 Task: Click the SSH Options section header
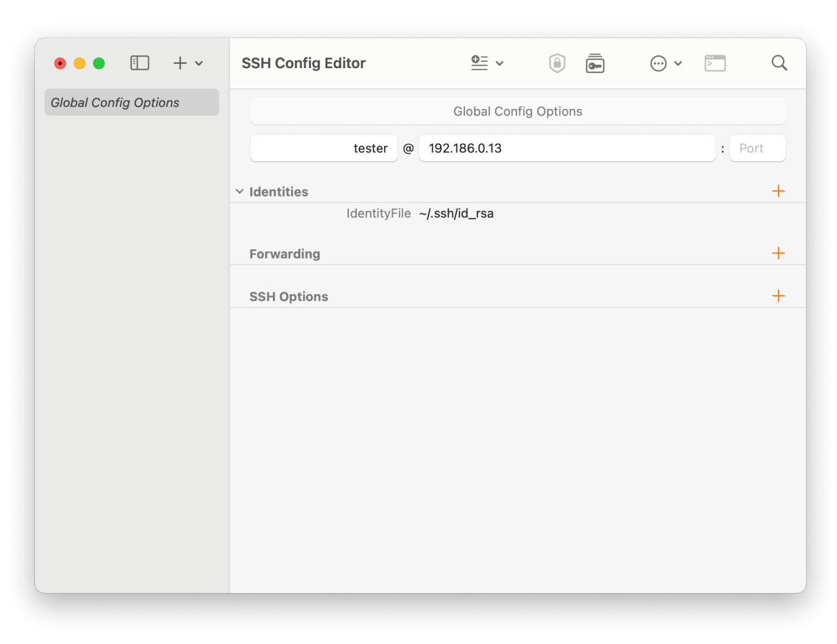click(x=289, y=296)
